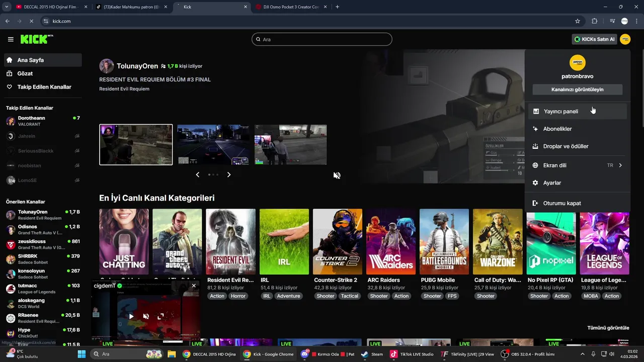Click Kanalınızı görüntüleyin button

point(578,89)
